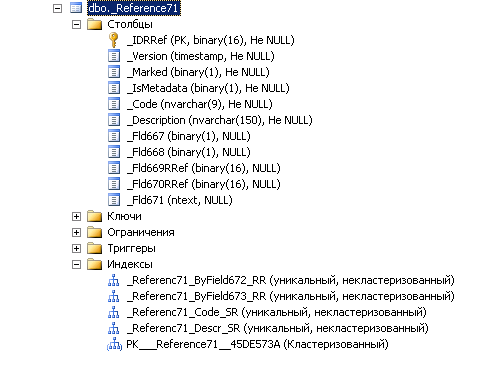The image size is (488, 377).
Task: Click the Триггеры folder icon
Action: tap(94, 248)
